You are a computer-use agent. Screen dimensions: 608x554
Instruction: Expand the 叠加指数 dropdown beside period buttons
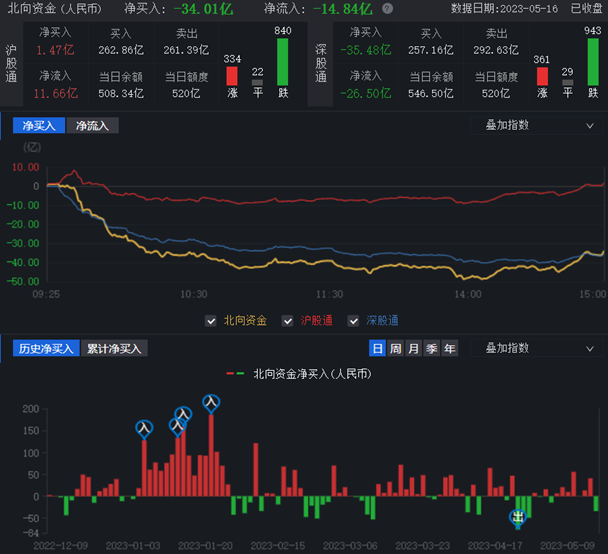[534, 349]
